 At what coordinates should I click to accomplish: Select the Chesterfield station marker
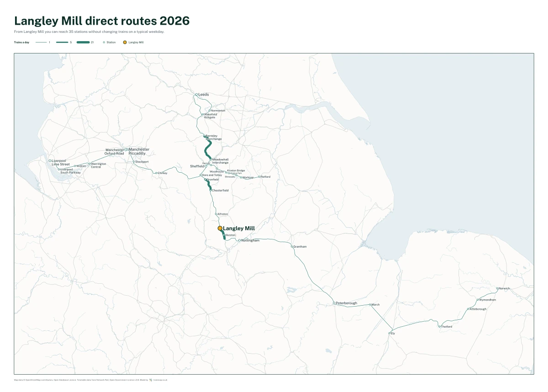coord(211,190)
